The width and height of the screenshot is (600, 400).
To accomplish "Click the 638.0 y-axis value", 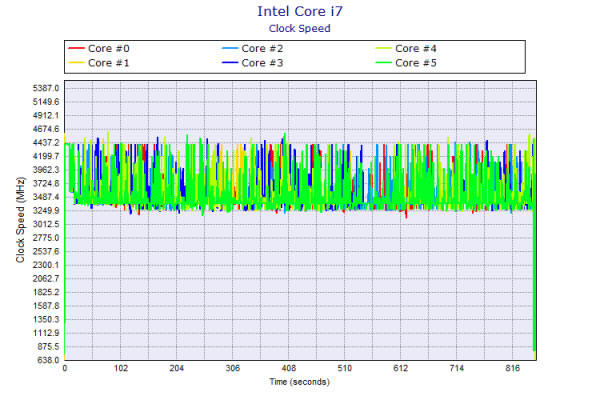I will tap(48, 360).
